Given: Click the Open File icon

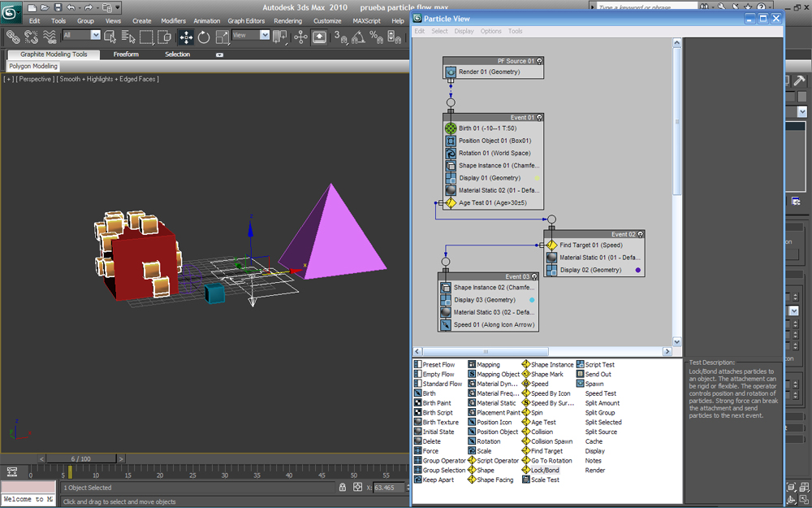Looking at the screenshot, I should click(x=45, y=7).
